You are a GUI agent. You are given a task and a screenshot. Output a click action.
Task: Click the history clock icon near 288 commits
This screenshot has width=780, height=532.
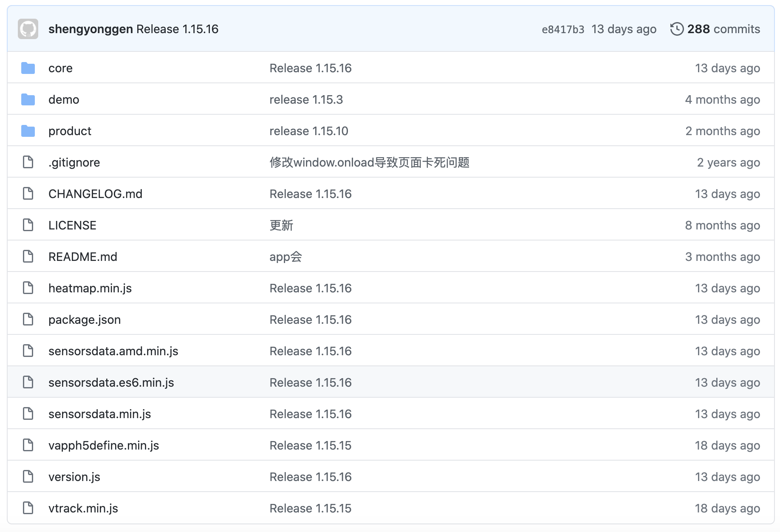(676, 28)
